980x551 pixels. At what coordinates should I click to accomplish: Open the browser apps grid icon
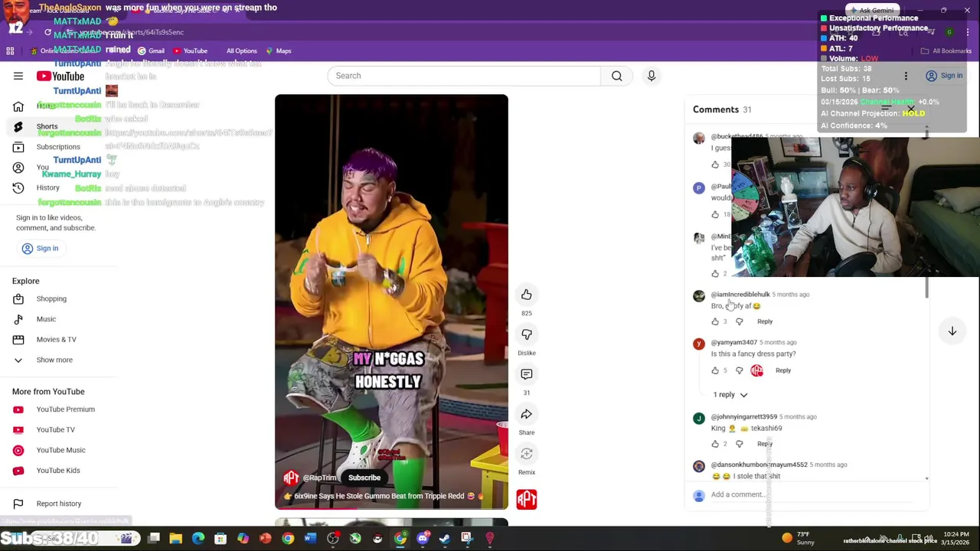tap(10, 51)
